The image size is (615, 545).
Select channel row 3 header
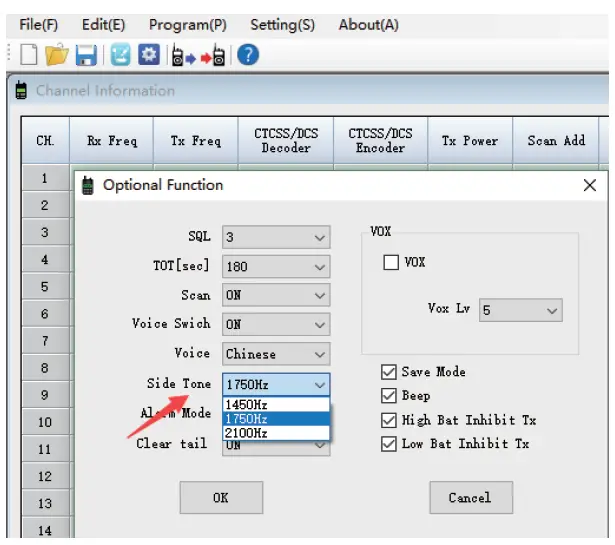pyautogui.click(x=45, y=232)
